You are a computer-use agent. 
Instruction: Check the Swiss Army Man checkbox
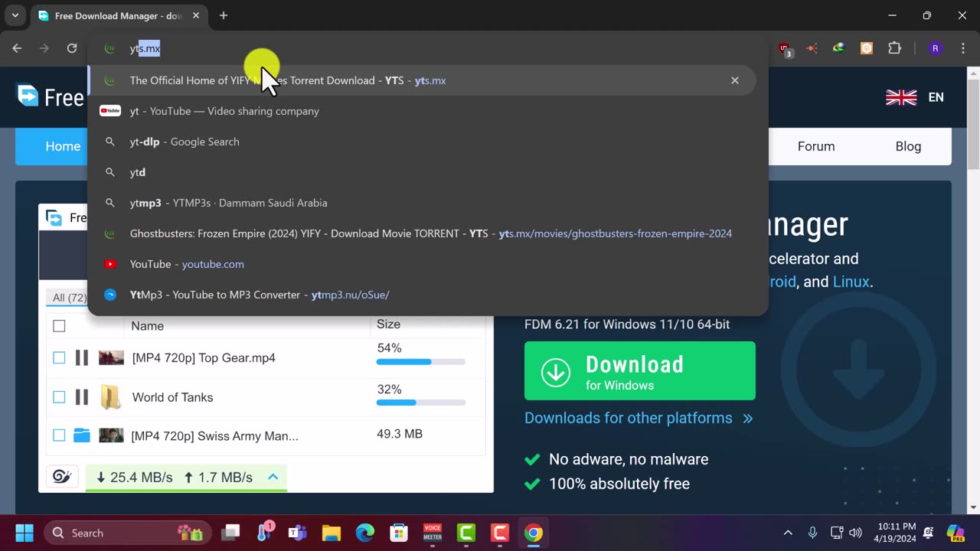pyautogui.click(x=59, y=435)
